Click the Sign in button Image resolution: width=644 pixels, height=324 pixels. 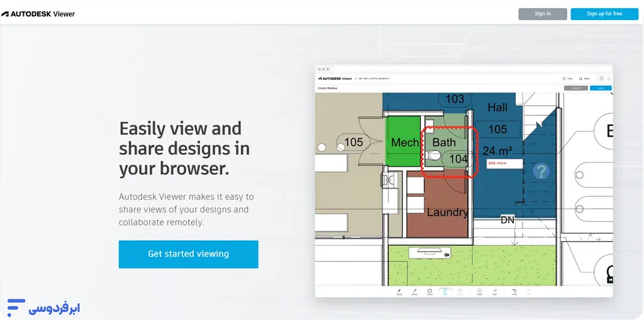click(x=543, y=14)
